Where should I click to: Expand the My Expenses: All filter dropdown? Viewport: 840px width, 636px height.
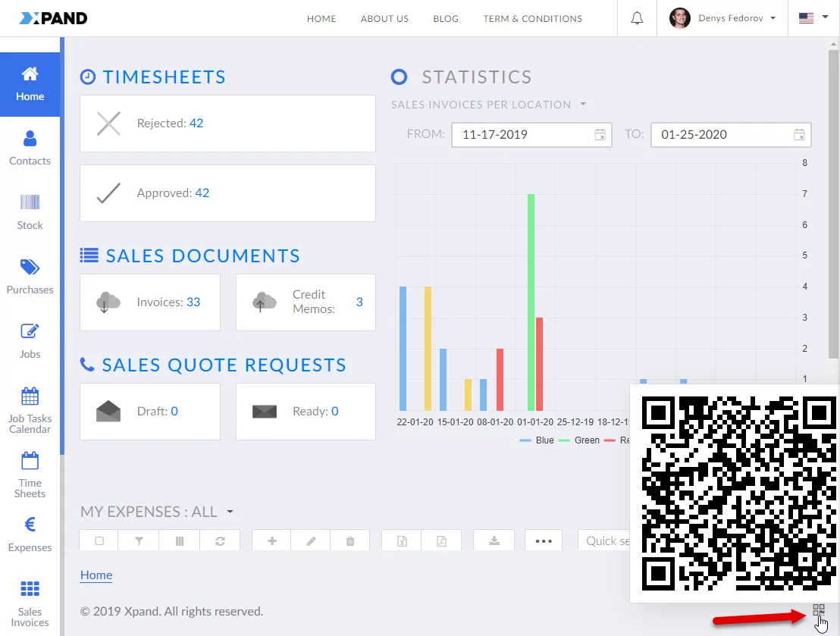[x=230, y=512]
